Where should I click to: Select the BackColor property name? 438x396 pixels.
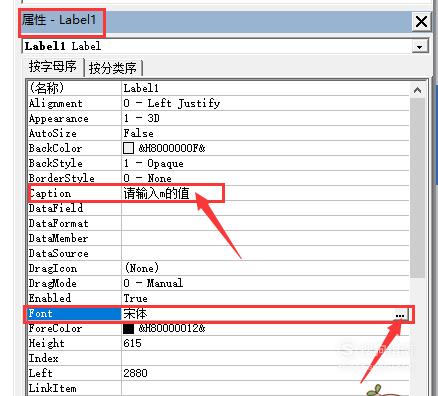[55, 148]
